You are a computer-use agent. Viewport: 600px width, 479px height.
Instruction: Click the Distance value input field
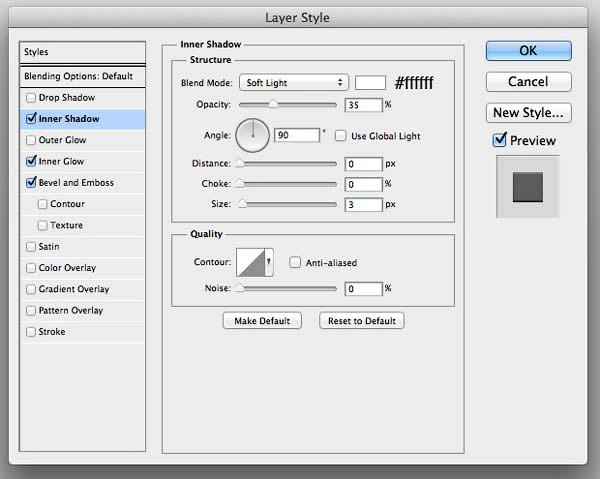(364, 164)
